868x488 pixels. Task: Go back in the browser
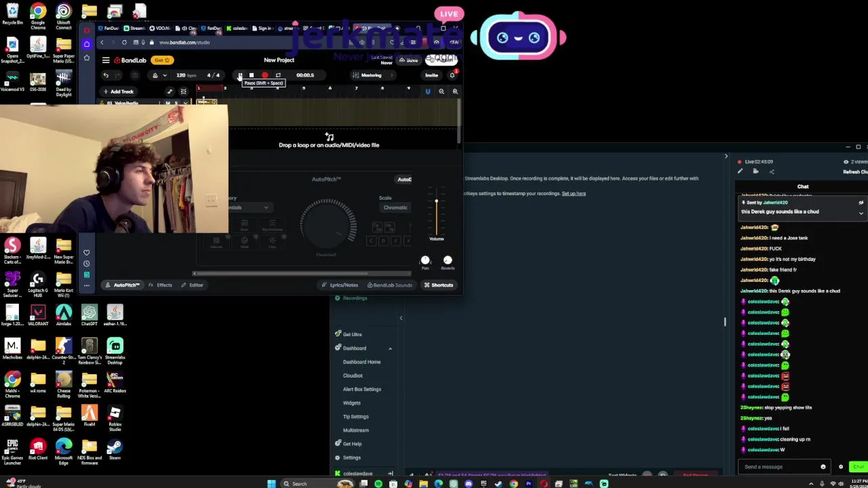click(102, 43)
